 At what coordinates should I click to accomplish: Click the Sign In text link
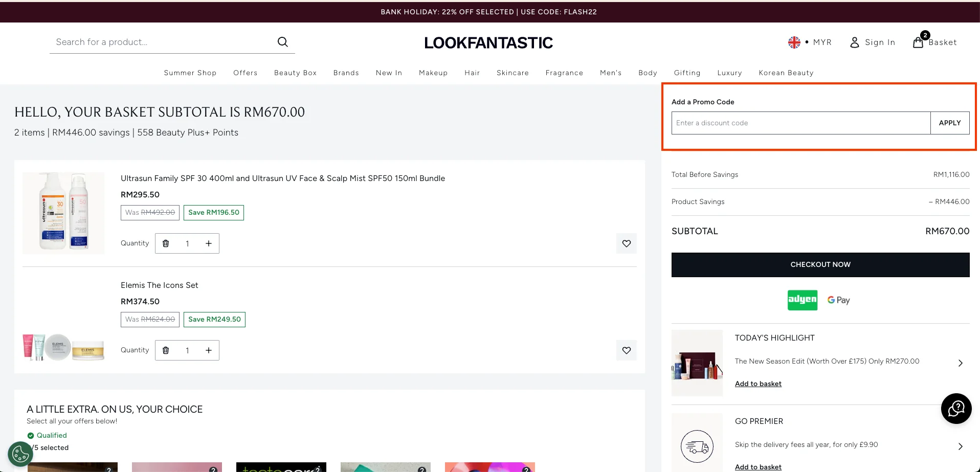[880, 42]
